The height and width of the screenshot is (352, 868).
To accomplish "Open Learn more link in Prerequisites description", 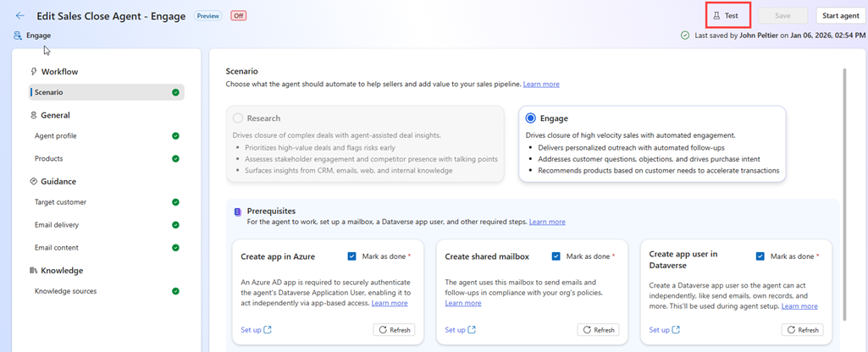I will pyautogui.click(x=546, y=222).
